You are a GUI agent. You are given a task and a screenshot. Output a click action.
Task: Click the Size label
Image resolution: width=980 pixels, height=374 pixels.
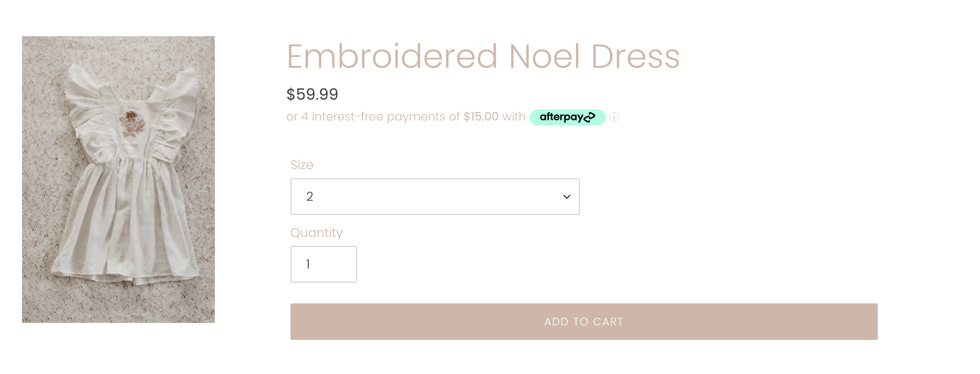[302, 165]
